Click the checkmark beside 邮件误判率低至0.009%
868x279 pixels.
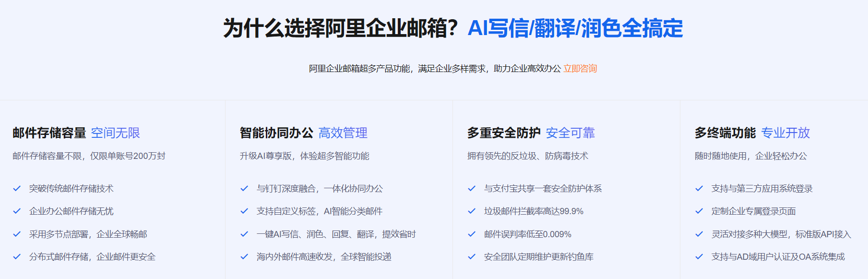click(472, 234)
